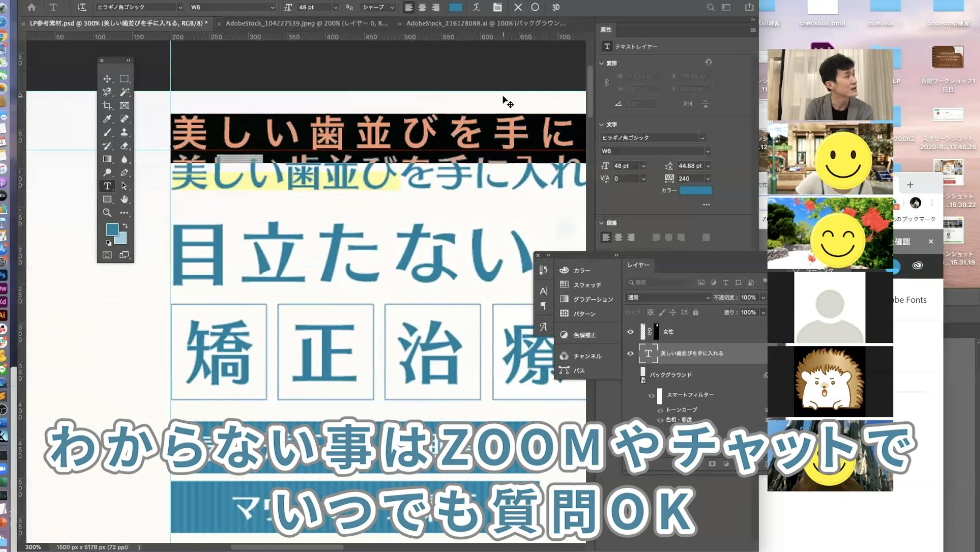Screen dimensions: 980x552
Task: Select the Move tool
Action: [x=107, y=79]
